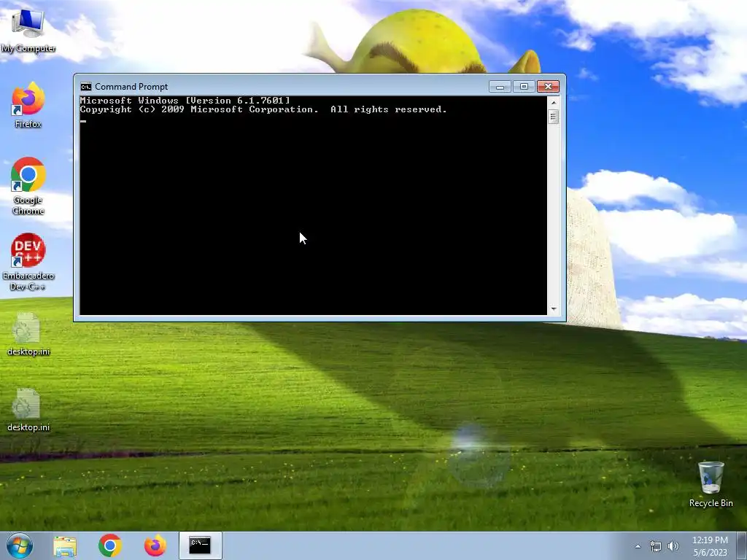Click the Command Prompt scrollbar down arrow
The height and width of the screenshot is (560, 747).
pyautogui.click(x=553, y=309)
